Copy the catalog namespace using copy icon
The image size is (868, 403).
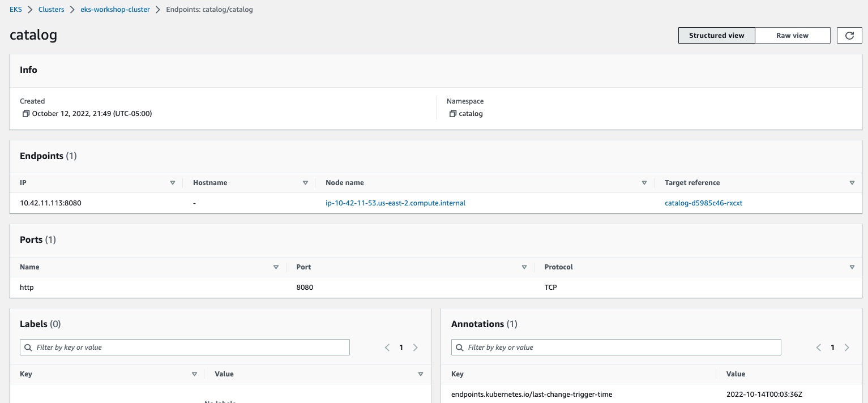(x=452, y=114)
